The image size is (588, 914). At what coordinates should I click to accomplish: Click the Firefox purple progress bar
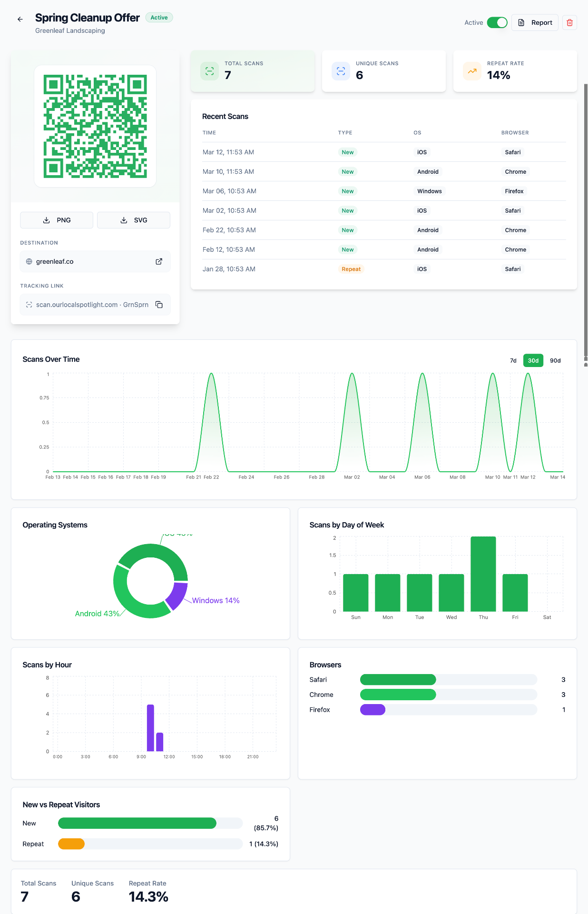pyautogui.click(x=372, y=710)
